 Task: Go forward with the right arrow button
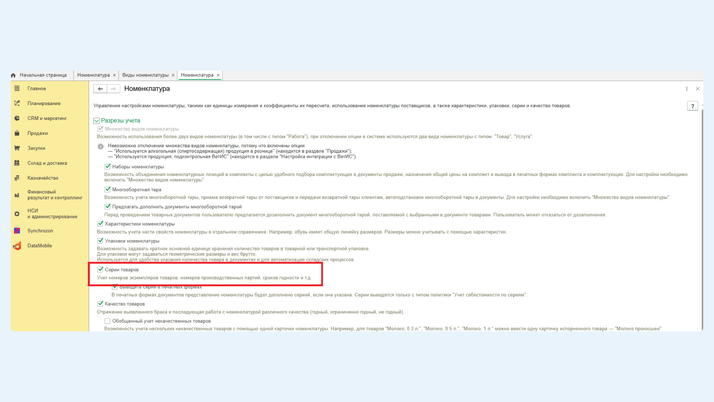point(113,89)
